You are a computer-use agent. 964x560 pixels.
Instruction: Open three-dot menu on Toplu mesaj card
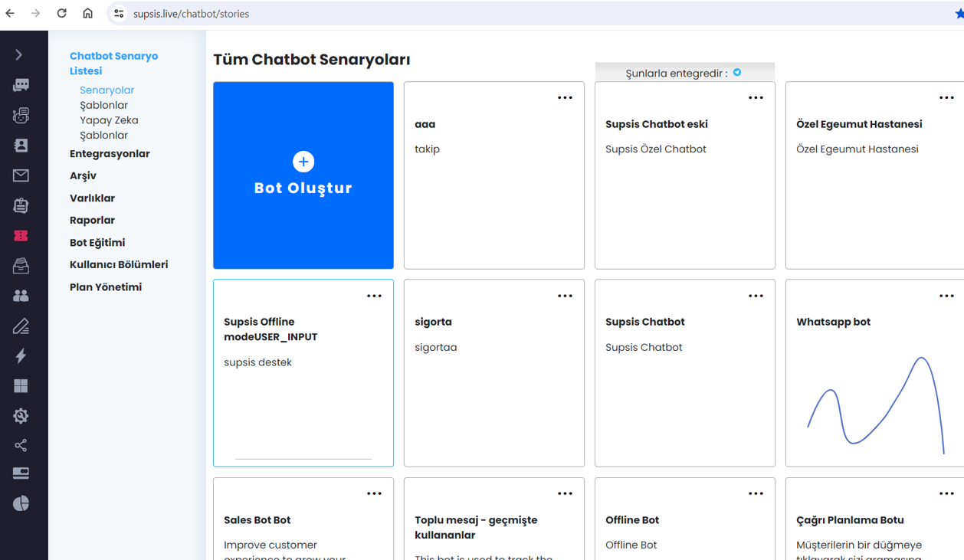tap(565, 494)
